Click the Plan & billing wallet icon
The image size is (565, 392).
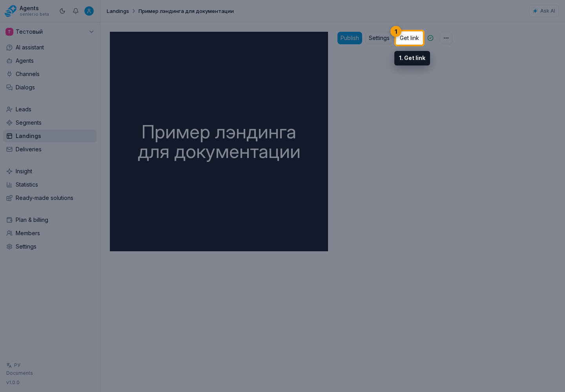(x=9, y=220)
